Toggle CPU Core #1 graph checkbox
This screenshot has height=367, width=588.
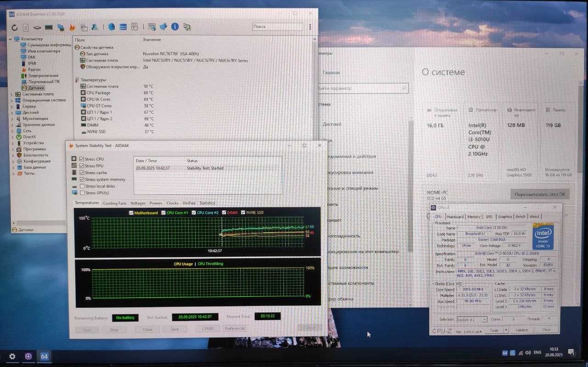[163, 213]
